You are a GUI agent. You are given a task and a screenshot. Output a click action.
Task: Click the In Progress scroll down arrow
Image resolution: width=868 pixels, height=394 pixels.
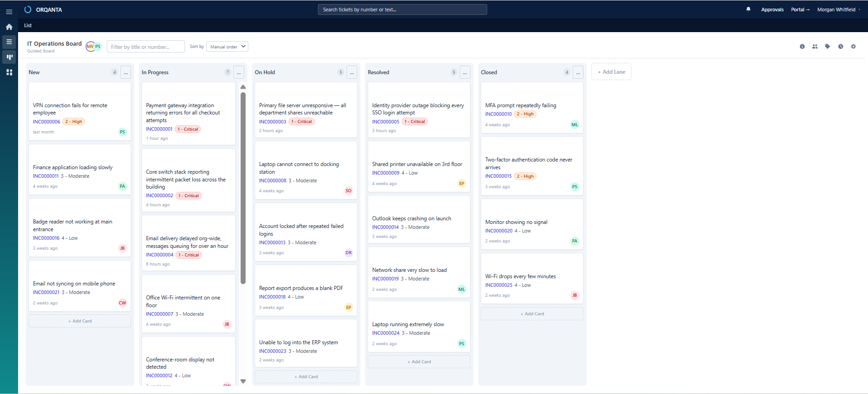point(243,381)
